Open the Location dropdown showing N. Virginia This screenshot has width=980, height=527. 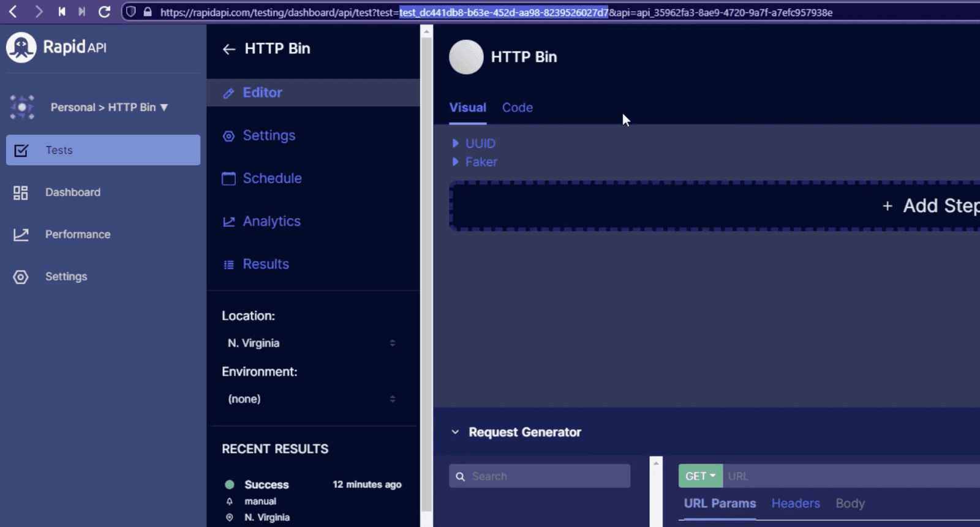click(x=312, y=343)
